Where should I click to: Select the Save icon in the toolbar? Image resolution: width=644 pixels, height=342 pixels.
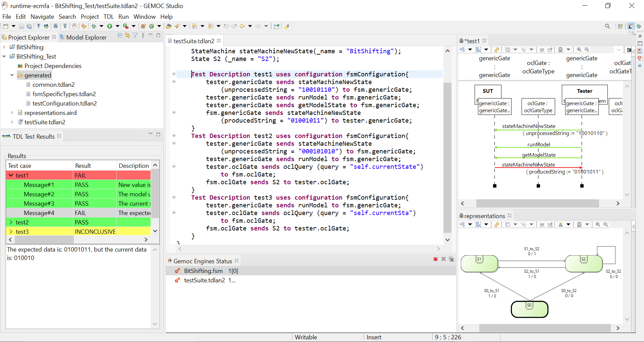click(21, 26)
